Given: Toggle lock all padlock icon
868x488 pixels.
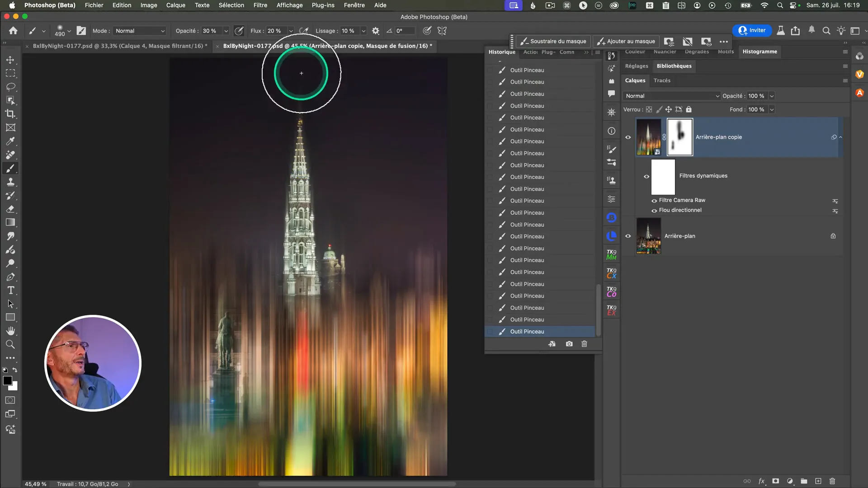Looking at the screenshot, I should (689, 109).
